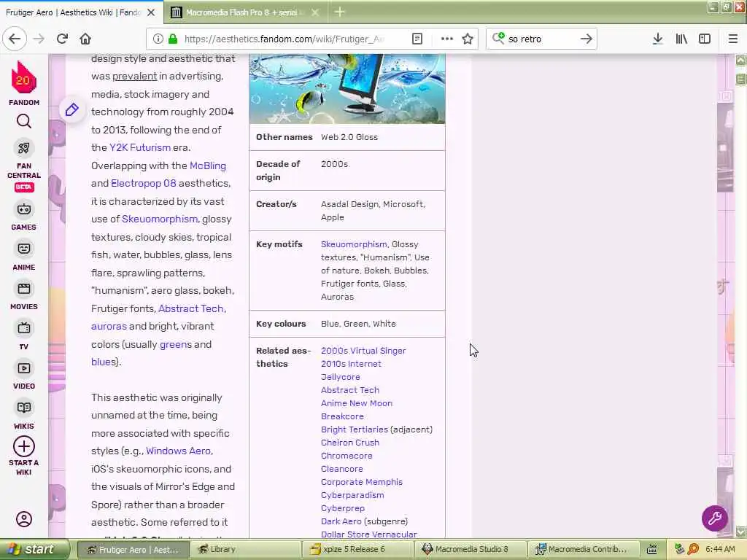Click the green secure connection padlock
The height and width of the screenshot is (560, 747).
coord(173,39)
